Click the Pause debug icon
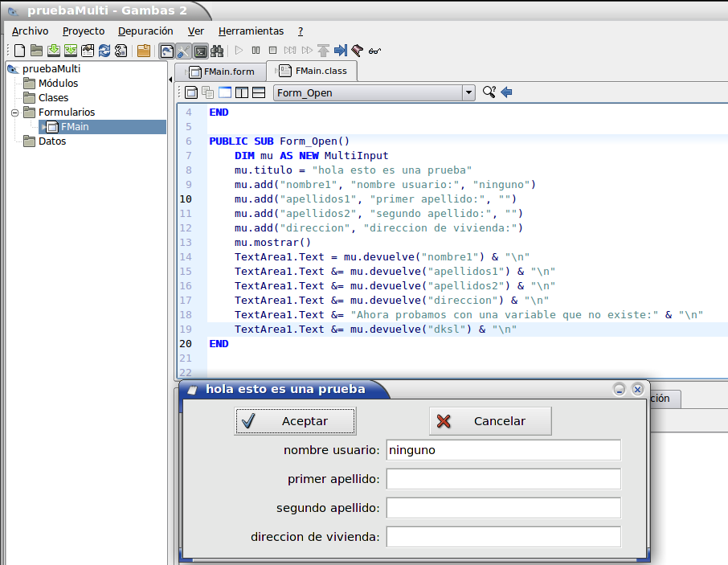728x565 pixels. click(256, 50)
